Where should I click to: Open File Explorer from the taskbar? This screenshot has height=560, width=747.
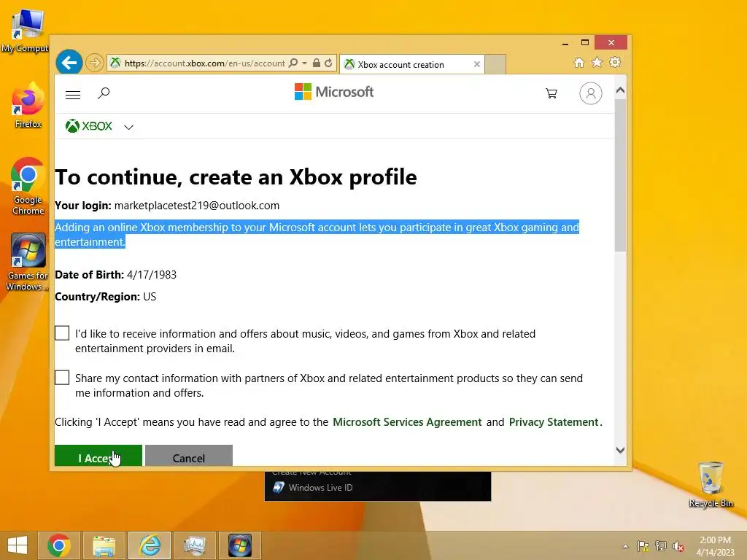pos(104,545)
